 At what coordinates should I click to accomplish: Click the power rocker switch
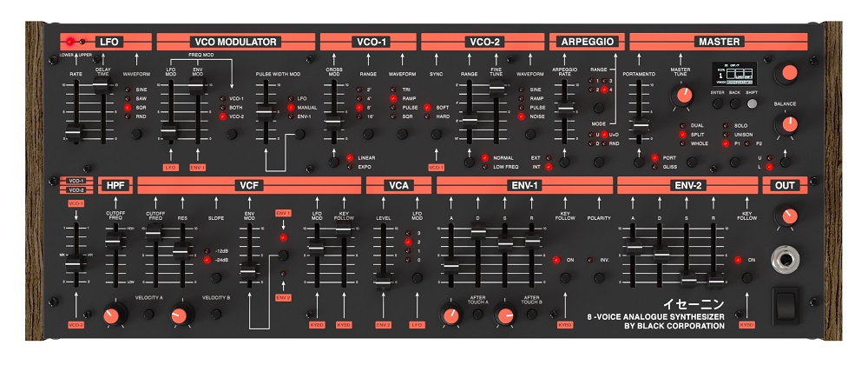786,306
